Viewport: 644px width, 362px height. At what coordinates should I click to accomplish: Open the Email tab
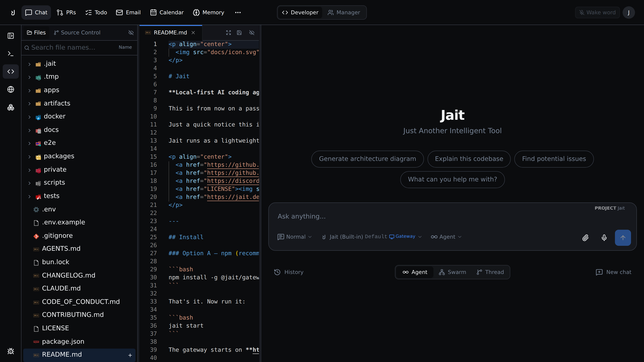click(x=128, y=13)
